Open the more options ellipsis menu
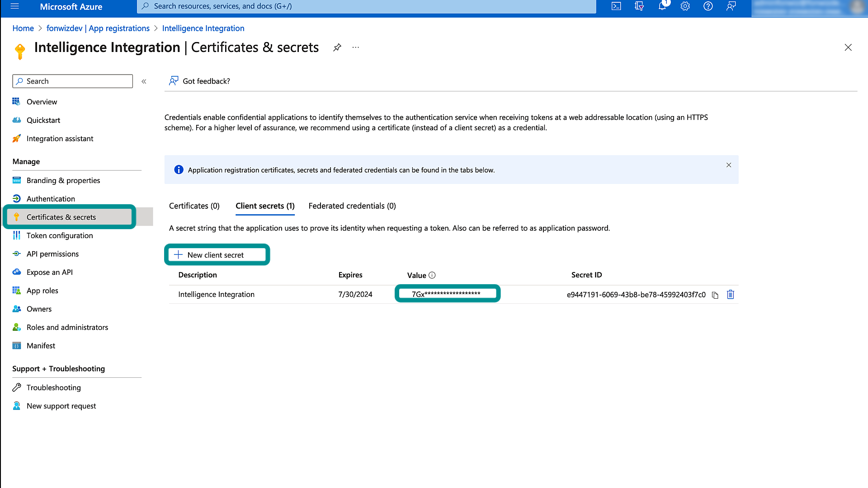Image resolution: width=868 pixels, height=488 pixels. tap(356, 47)
